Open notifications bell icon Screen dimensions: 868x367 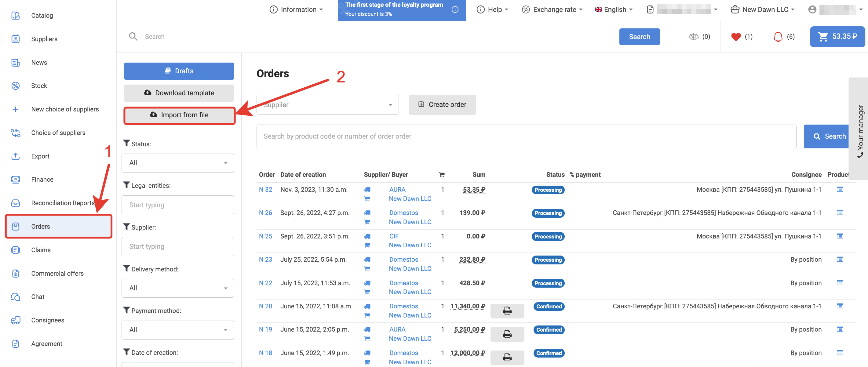tap(778, 37)
